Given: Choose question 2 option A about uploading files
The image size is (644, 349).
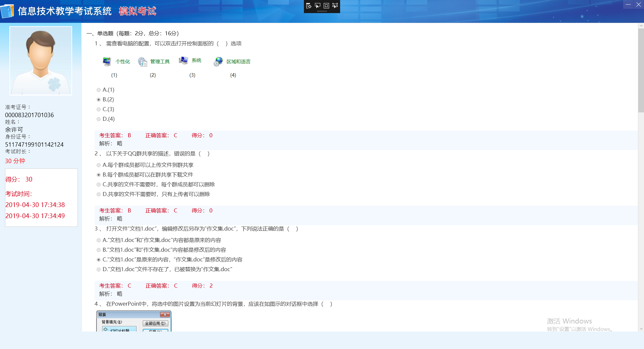Looking at the screenshot, I should click(99, 165).
